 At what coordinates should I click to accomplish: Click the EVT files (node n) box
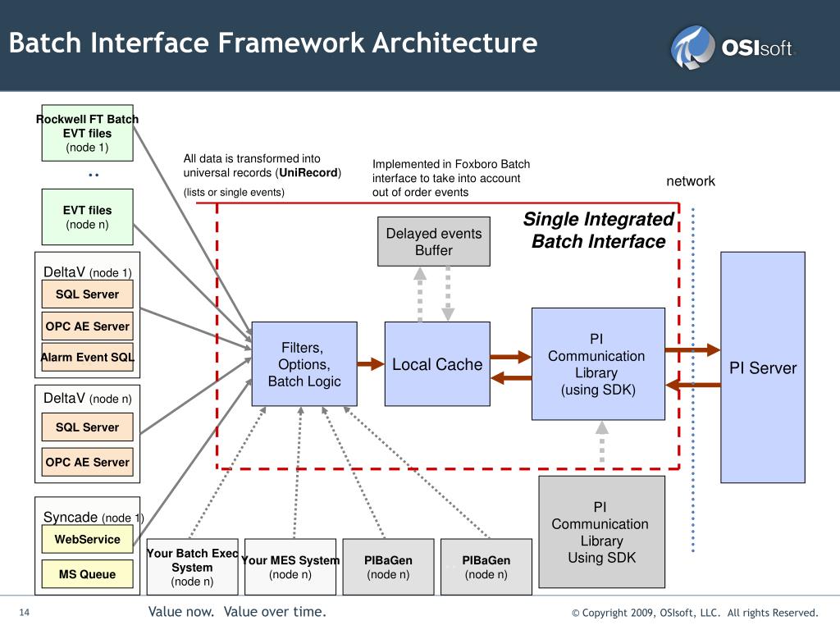(x=87, y=217)
